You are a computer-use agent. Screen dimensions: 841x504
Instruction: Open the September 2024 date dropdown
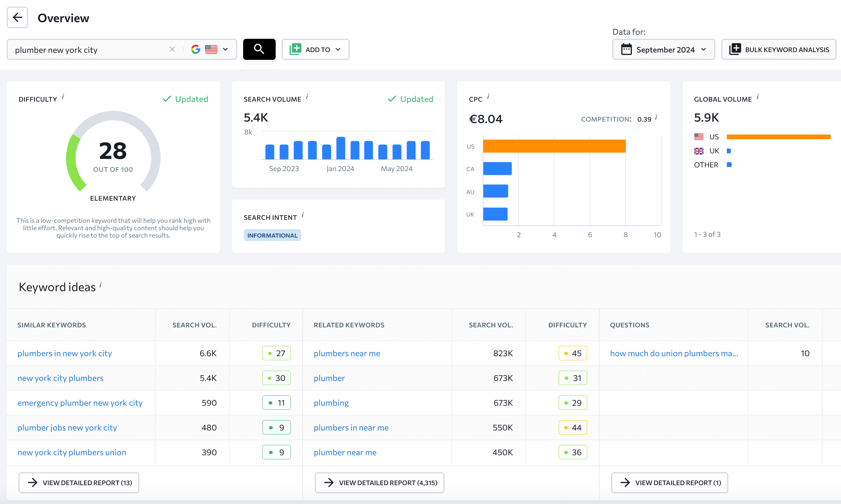663,49
